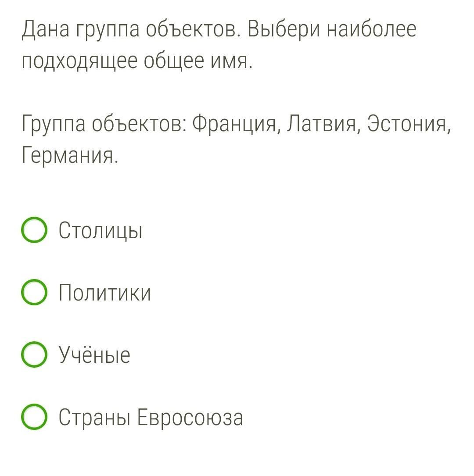Pick the Учёные radio button

point(34,355)
